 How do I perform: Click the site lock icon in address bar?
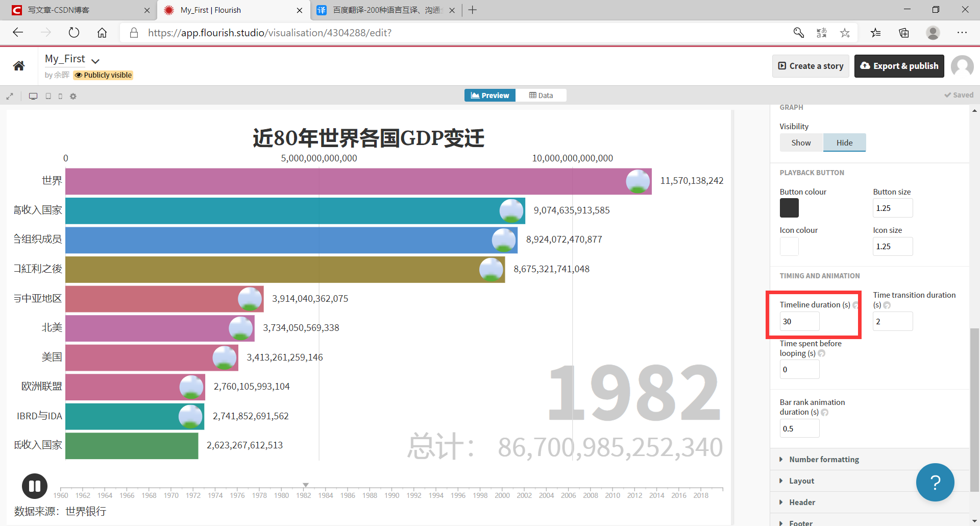(x=134, y=33)
